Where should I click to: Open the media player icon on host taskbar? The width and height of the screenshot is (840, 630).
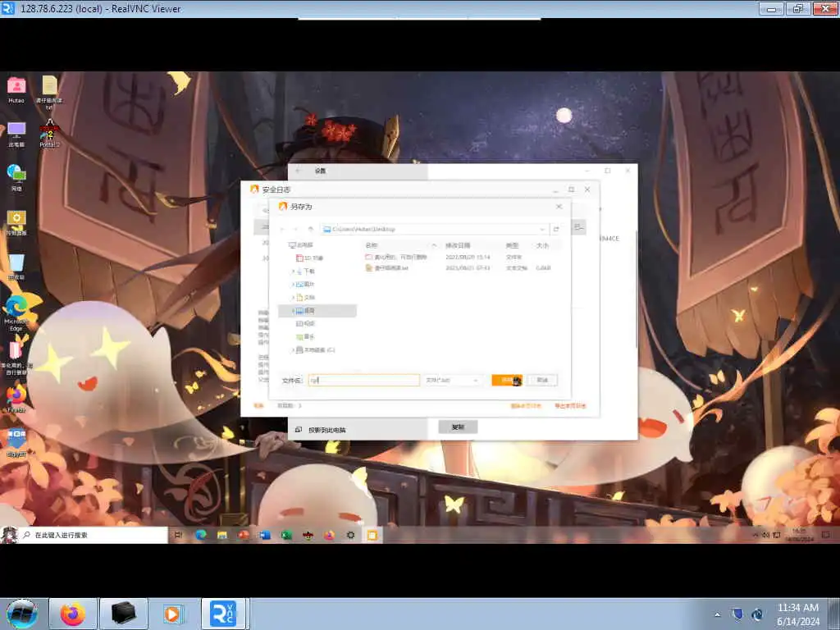[172, 614]
